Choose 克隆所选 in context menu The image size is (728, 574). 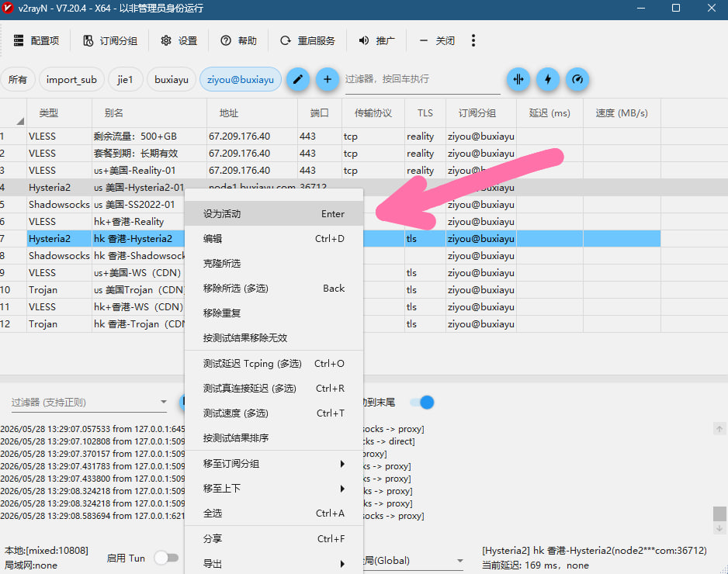click(x=274, y=263)
